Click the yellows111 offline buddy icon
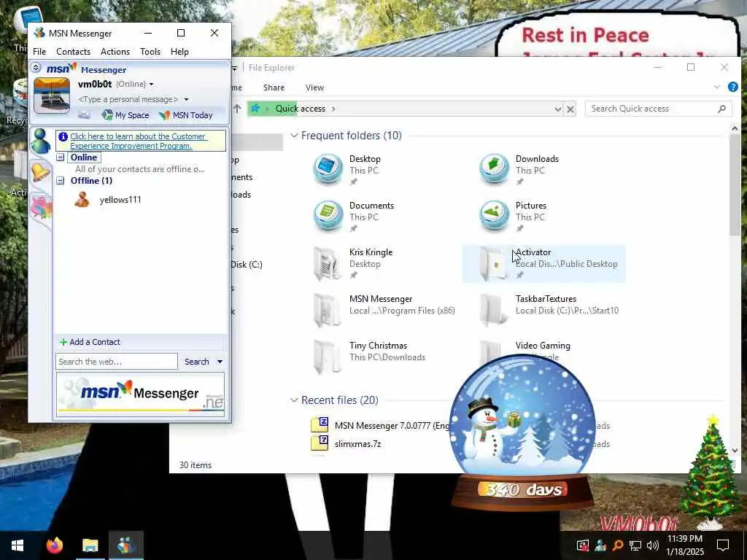Image resolution: width=747 pixels, height=560 pixels. (82, 200)
